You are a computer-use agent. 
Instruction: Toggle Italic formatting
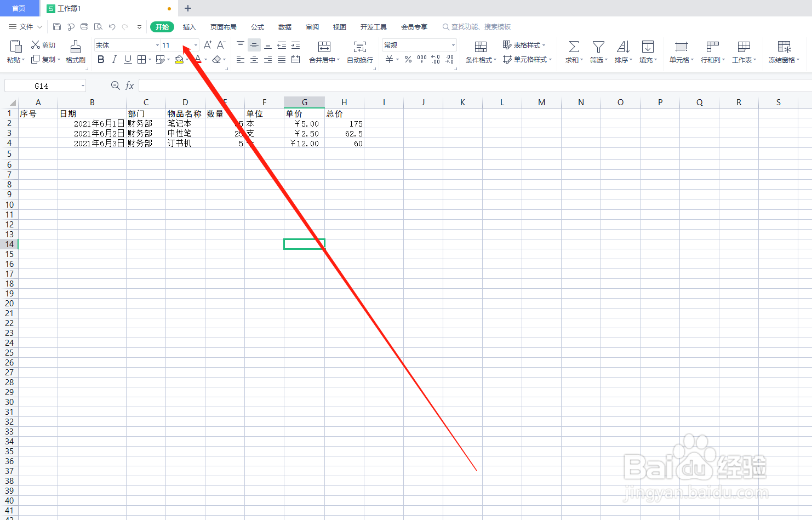pos(114,59)
